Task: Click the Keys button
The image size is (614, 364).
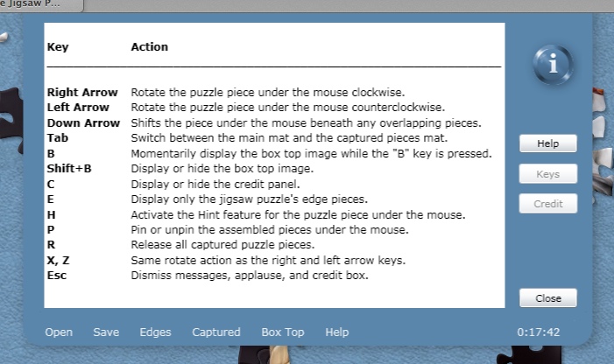Action: pos(547,174)
